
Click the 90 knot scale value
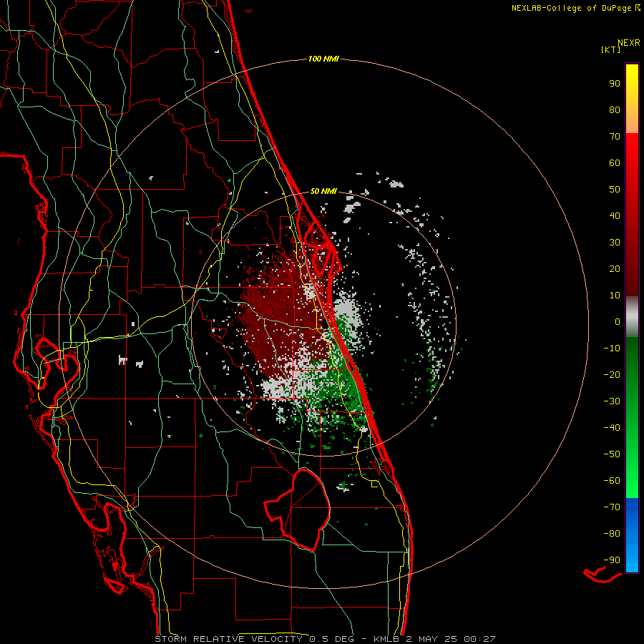pos(615,83)
